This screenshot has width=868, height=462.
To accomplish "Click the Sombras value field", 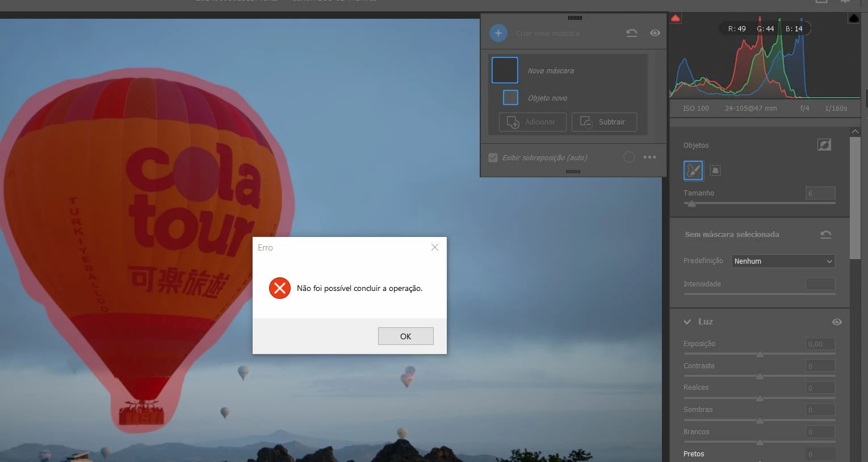I will (x=820, y=410).
